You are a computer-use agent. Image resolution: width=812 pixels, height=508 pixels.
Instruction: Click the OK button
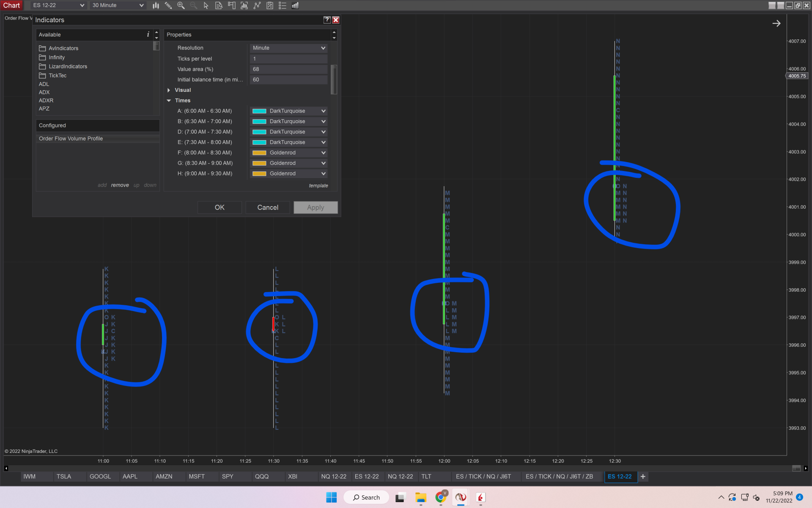pos(219,207)
